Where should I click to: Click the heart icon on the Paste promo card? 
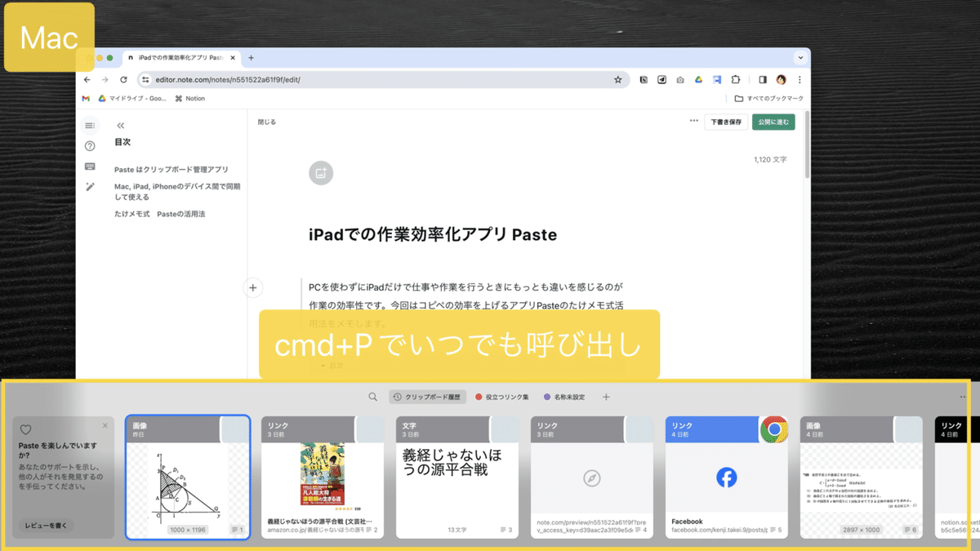pos(25,429)
